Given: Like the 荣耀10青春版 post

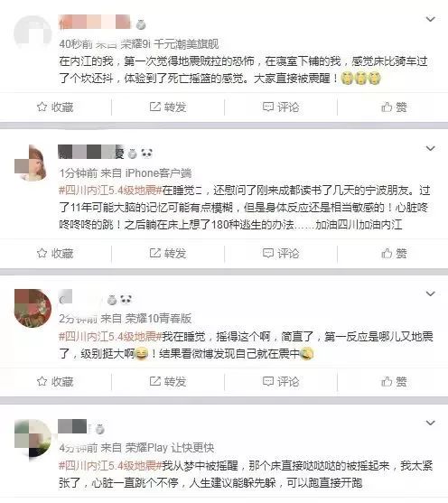Looking at the screenshot, I should coord(394,381).
